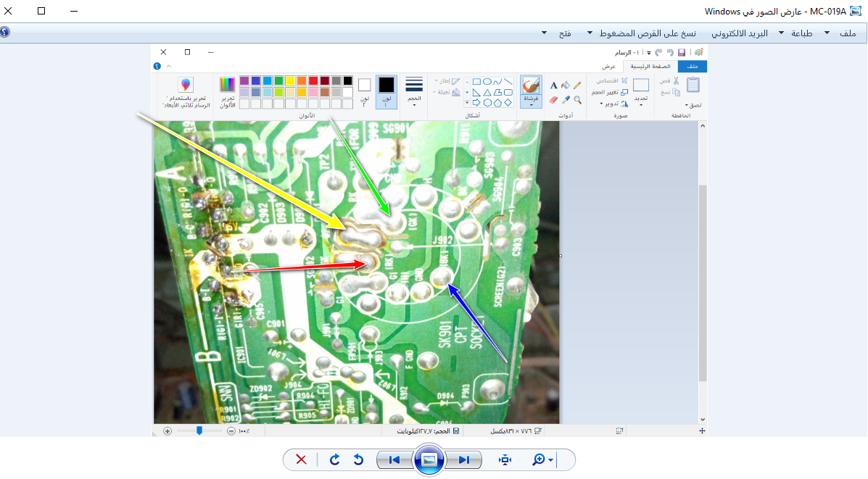Switch to الصفحة الرئيسية home tab in Paint

650,67
